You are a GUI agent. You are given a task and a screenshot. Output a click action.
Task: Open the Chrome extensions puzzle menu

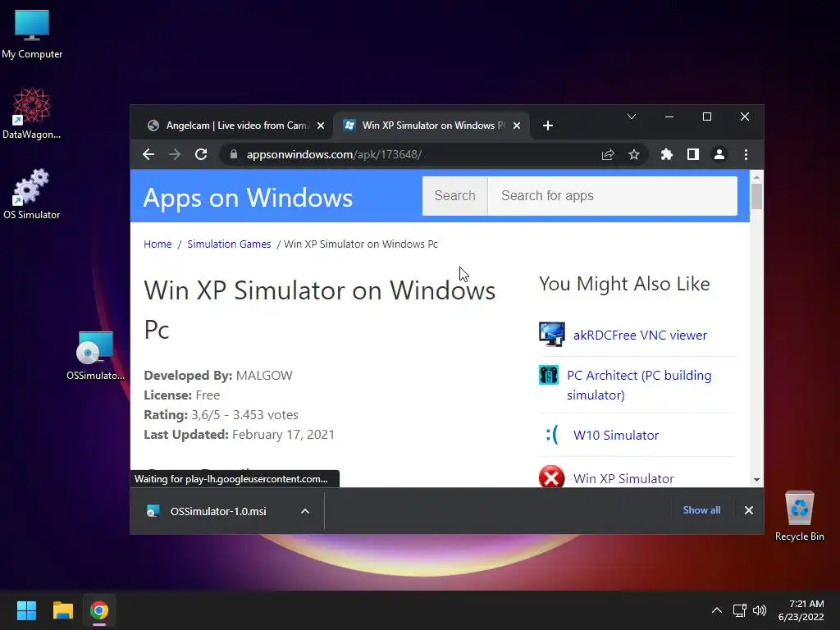(x=666, y=154)
